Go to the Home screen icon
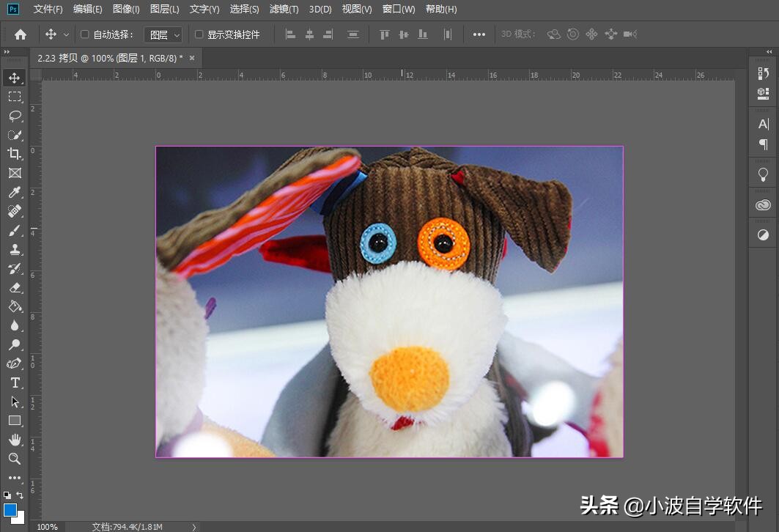The width and height of the screenshot is (779, 532). coord(21,34)
